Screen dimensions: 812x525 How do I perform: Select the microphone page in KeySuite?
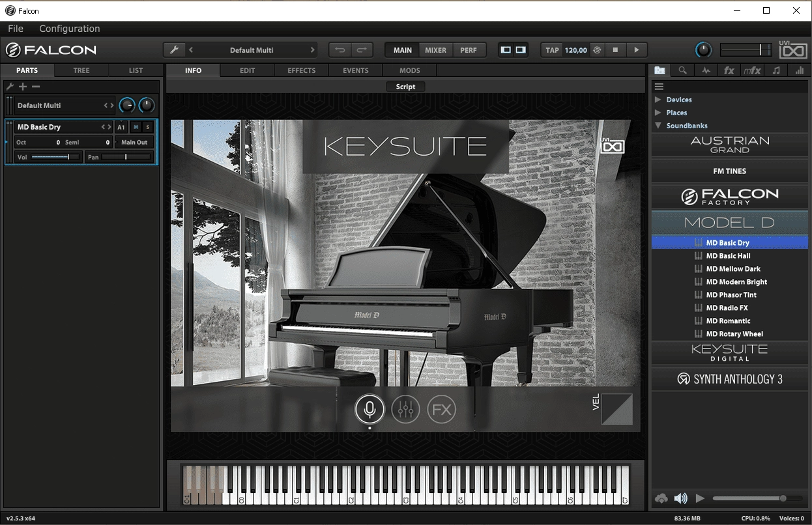tap(370, 410)
